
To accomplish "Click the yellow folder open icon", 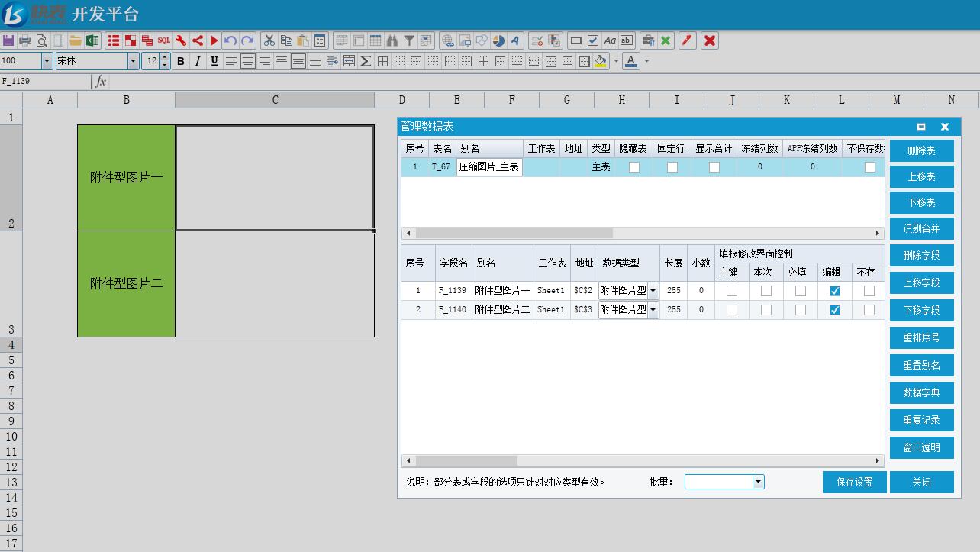I will [x=76, y=40].
